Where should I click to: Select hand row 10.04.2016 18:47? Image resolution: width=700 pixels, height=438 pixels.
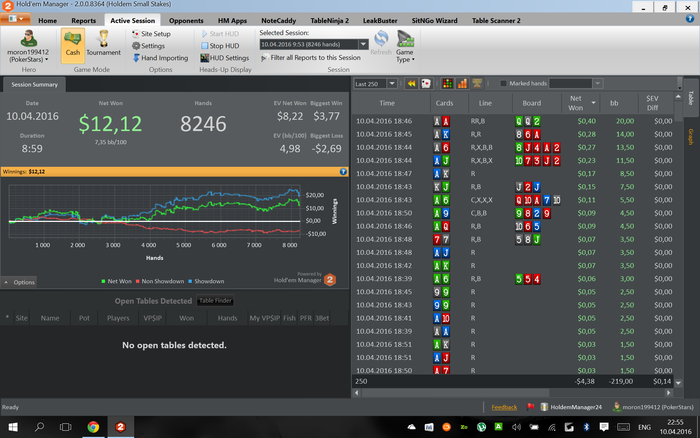513,174
